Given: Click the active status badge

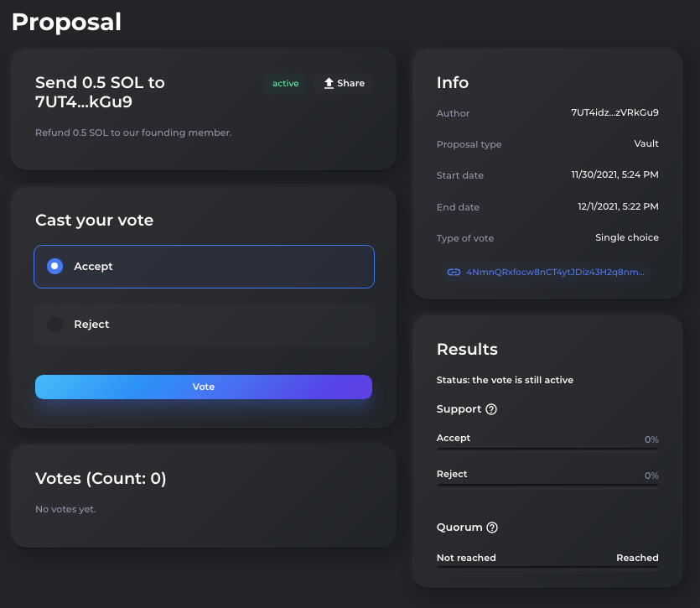Looking at the screenshot, I should point(285,84).
